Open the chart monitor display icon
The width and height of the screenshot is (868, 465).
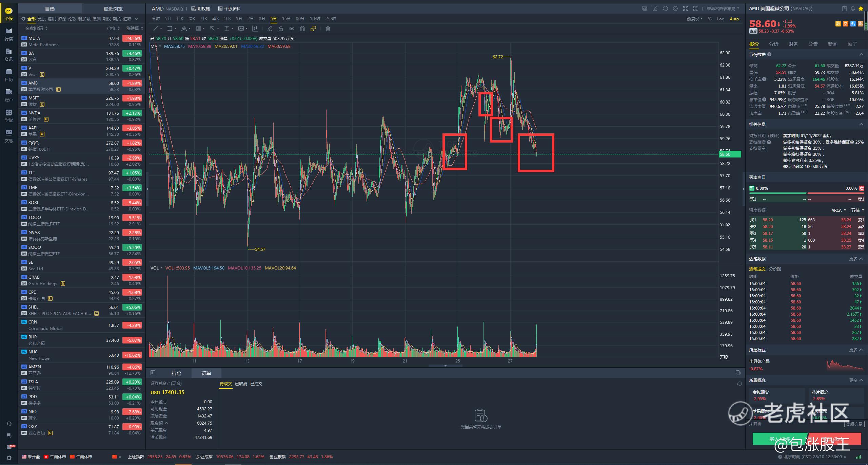click(x=645, y=8)
